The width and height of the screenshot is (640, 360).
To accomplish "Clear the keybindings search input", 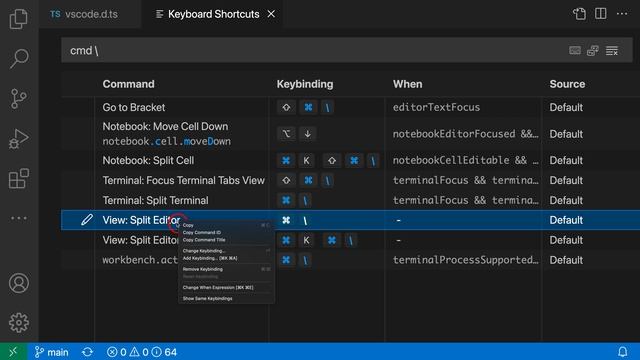I will 611,51.
